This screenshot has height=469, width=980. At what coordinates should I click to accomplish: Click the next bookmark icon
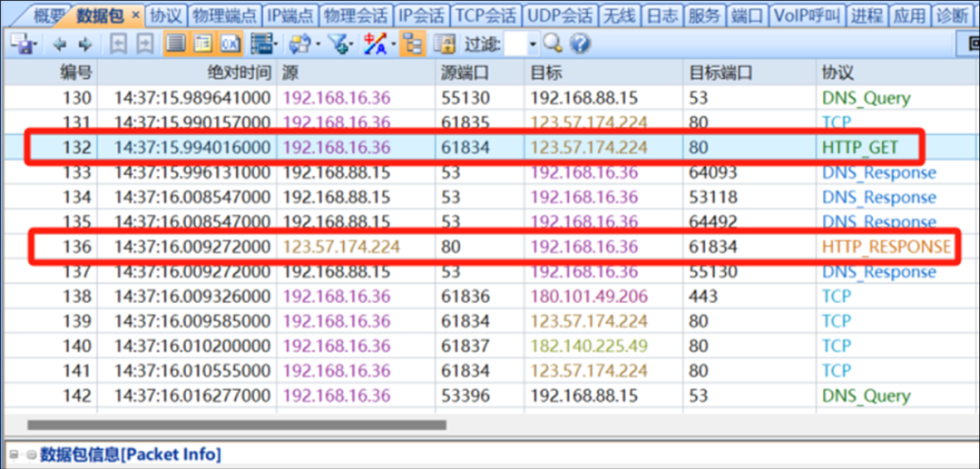[145, 44]
